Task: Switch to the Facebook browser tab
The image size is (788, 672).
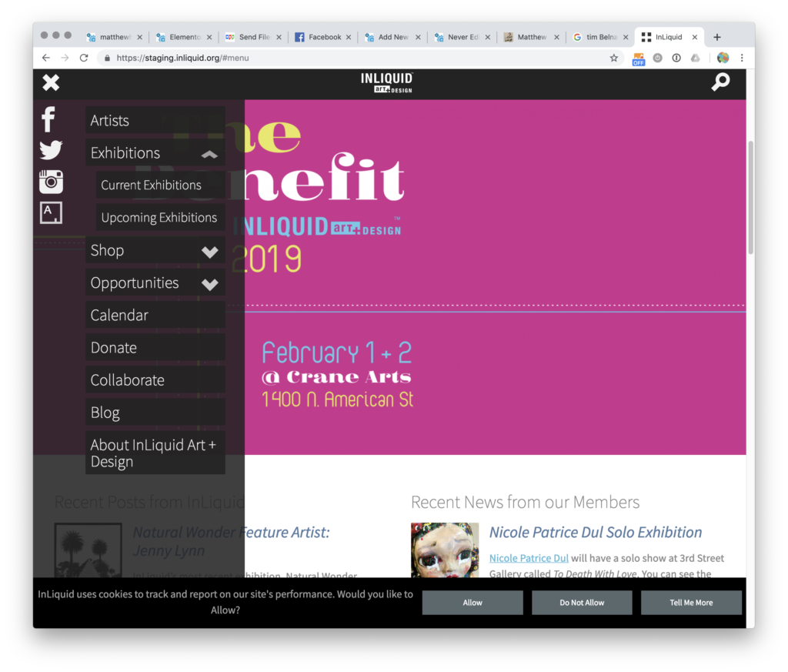Action: tap(322, 37)
